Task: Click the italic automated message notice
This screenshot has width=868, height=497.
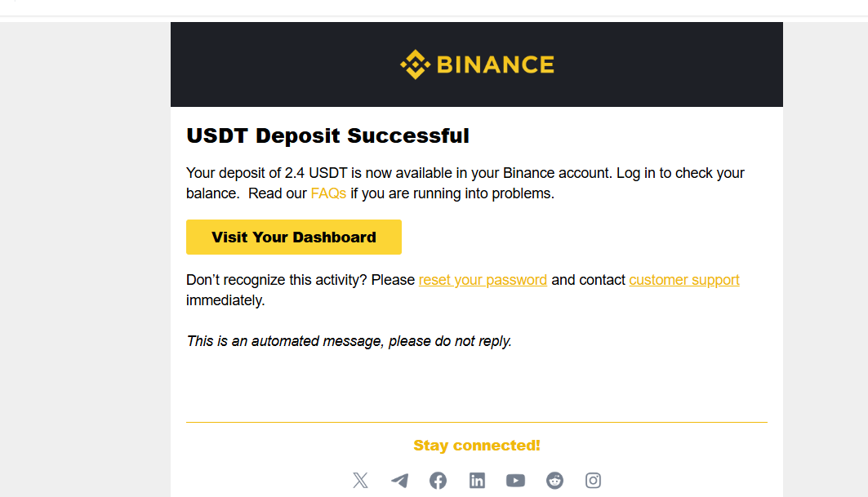Action: (x=349, y=341)
